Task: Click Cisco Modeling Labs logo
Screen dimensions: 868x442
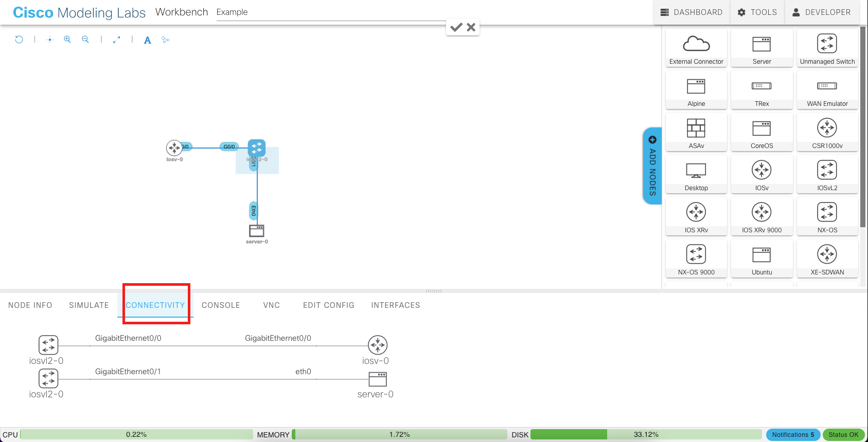Action: tap(79, 12)
